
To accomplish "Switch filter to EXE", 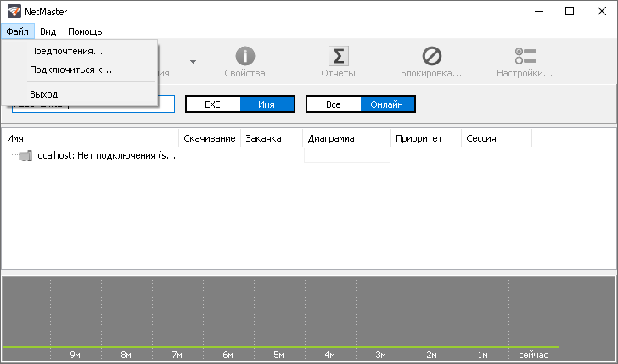I will (x=213, y=104).
